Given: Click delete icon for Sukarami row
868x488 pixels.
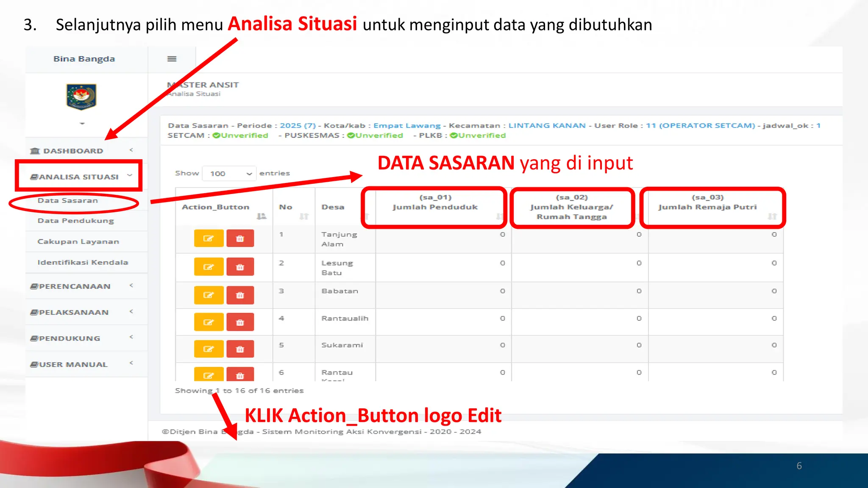Looking at the screenshot, I should pyautogui.click(x=240, y=349).
